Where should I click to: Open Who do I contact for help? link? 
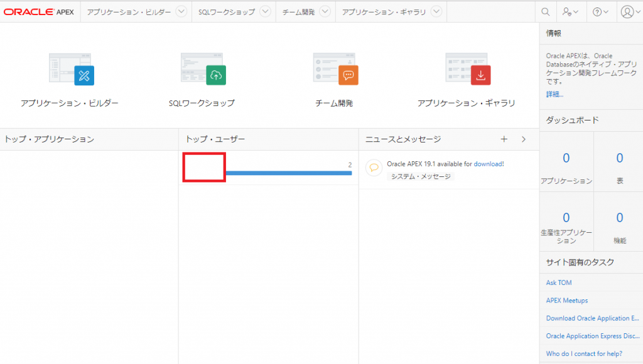click(x=584, y=353)
